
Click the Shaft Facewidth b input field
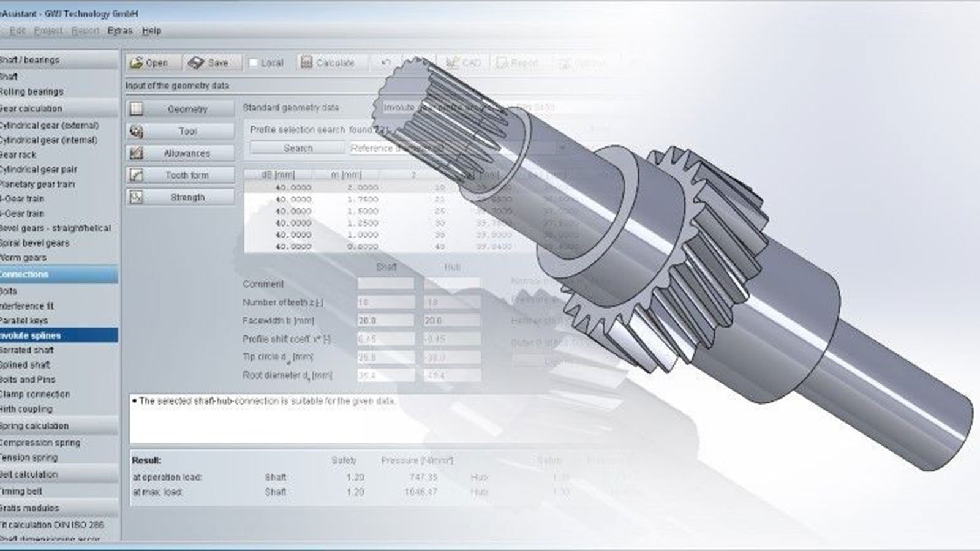click(x=386, y=320)
